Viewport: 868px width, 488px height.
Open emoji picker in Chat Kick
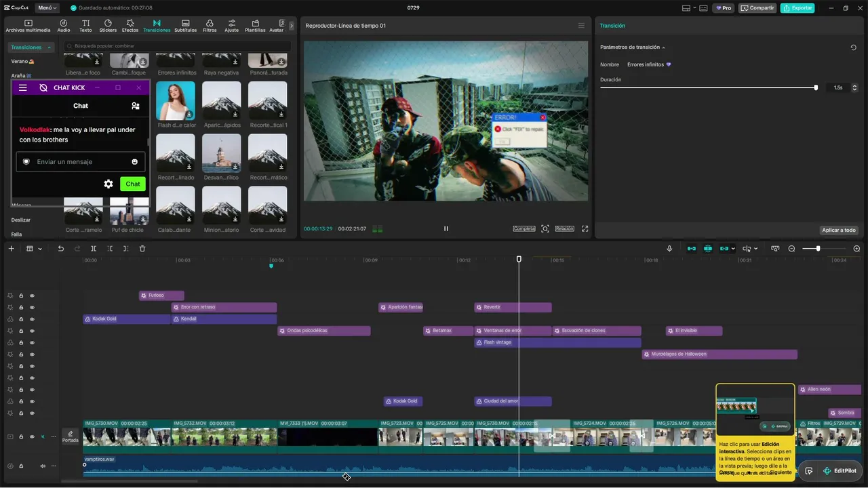click(x=135, y=162)
